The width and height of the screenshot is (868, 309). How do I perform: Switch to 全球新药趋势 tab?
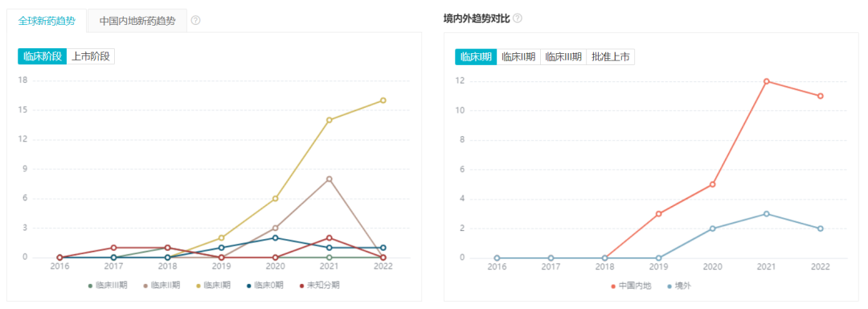tap(47, 21)
